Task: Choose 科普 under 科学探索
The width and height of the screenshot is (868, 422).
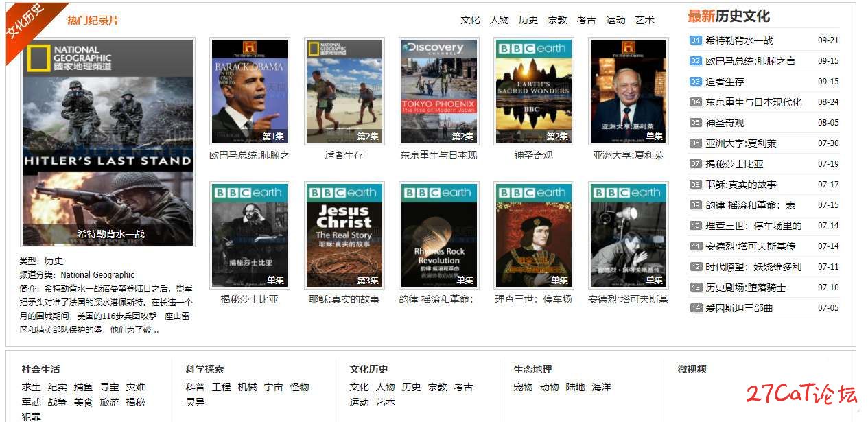Action: (x=195, y=387)
